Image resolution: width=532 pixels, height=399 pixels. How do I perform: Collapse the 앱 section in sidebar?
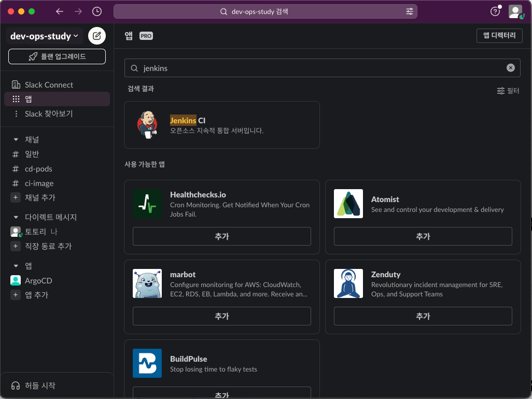16,266
